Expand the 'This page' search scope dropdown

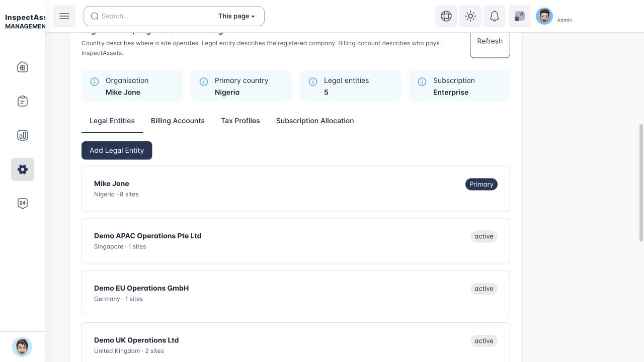[236, 16]
